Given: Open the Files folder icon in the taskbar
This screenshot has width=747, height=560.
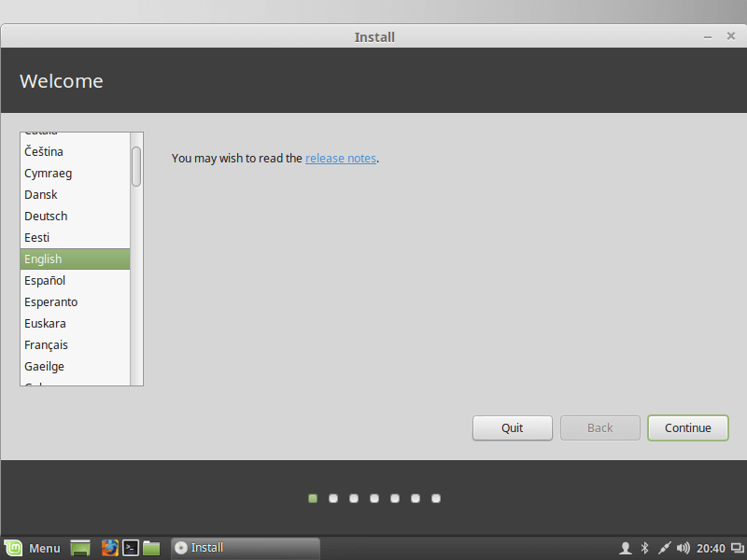Looking at the screenshot, I should click(x=151, y=548).
